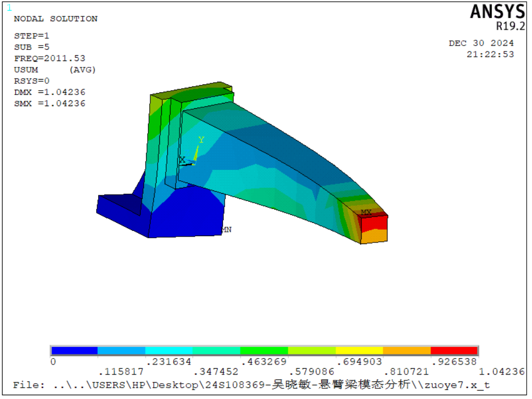Click the X axis label of triad
The height and width of the screenshot is (399, 532).
click(x=182, y=160)
